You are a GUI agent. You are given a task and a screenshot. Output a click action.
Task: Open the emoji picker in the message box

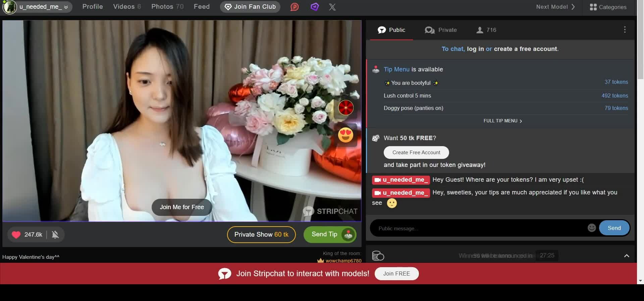coord(591,228)
